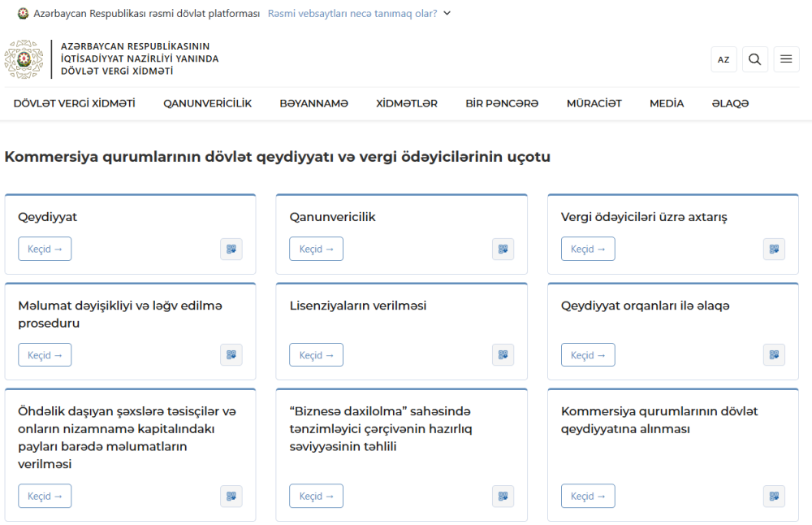This screenshot has height=525, width=812.
Task: Click Azərbaycan Respublikası rəsmi dövlət platforması text
Action: (146, 14)
